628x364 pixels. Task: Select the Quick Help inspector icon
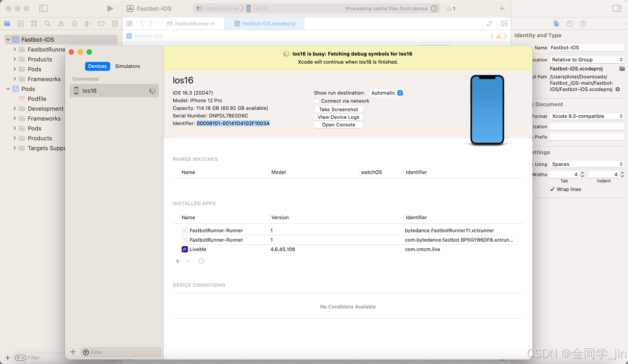tap(583, 24)
